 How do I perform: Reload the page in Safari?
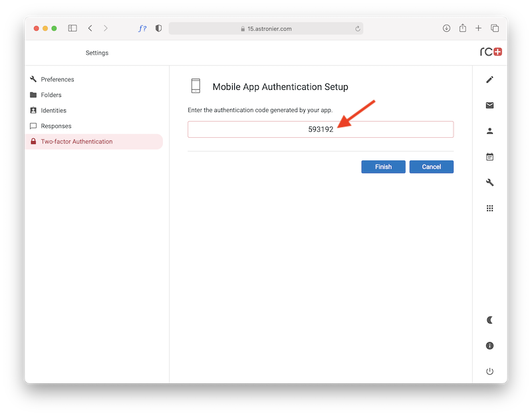(x=357, y=29)
